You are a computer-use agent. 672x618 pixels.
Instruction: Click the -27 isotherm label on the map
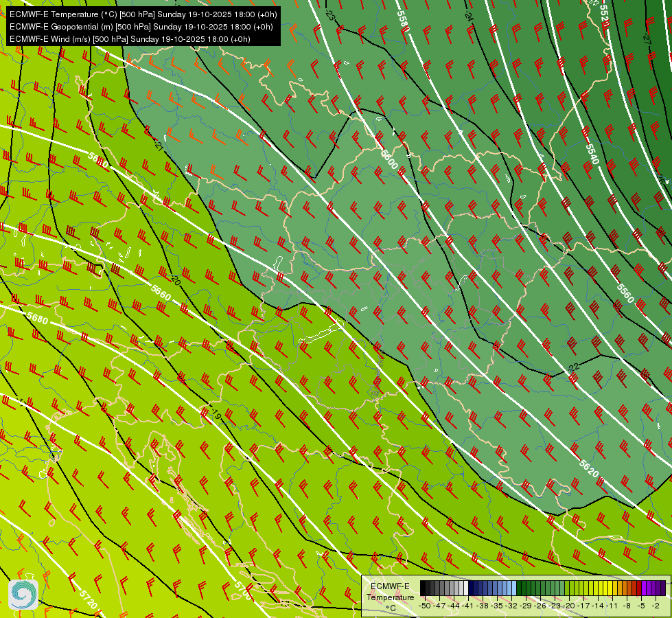[647, 38]
